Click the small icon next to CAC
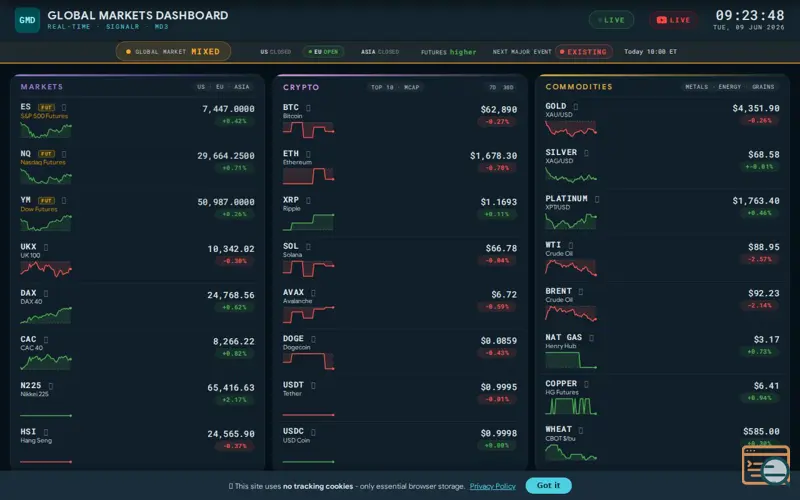Viewport: 800px width, 500px height. point(46,340)
